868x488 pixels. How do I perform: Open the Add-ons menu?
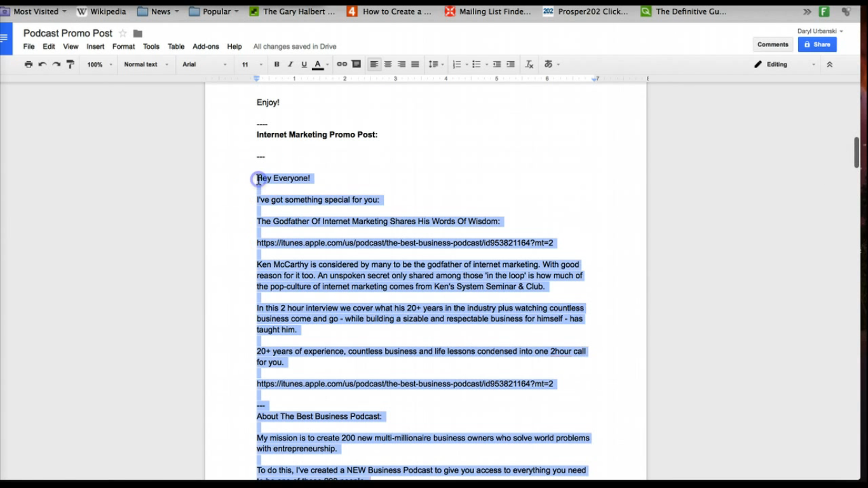pyautogui.click(x=206, y=46)
